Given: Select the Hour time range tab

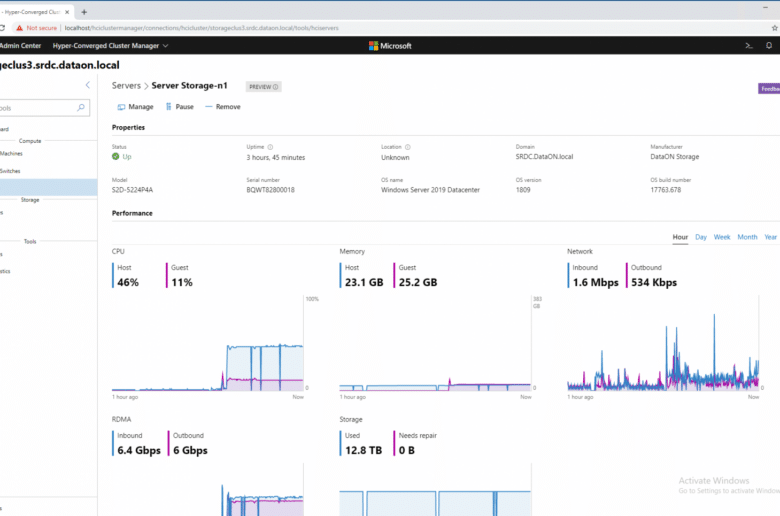Looking at the screenshot, I should click(x=680, y=237).
